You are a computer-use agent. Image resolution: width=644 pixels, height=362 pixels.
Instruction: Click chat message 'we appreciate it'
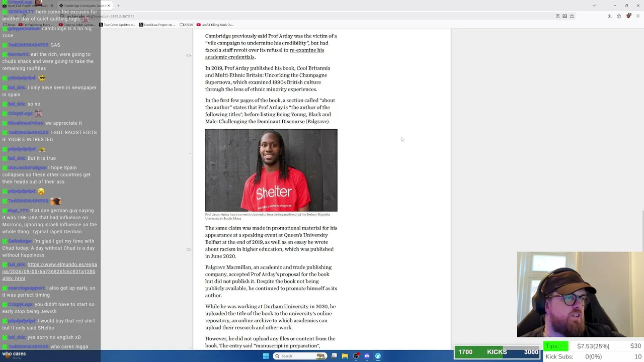[x=63, y=123]
